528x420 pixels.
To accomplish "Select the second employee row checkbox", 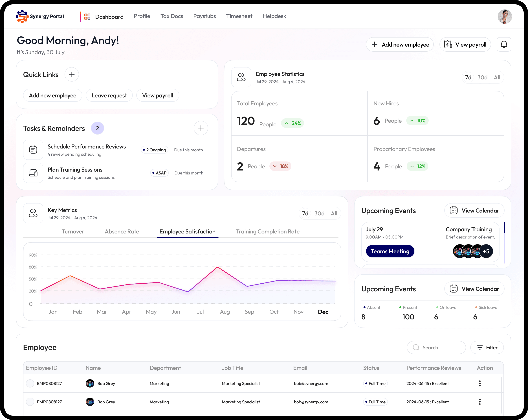I will pyautogui.click(x=30, y=402).
